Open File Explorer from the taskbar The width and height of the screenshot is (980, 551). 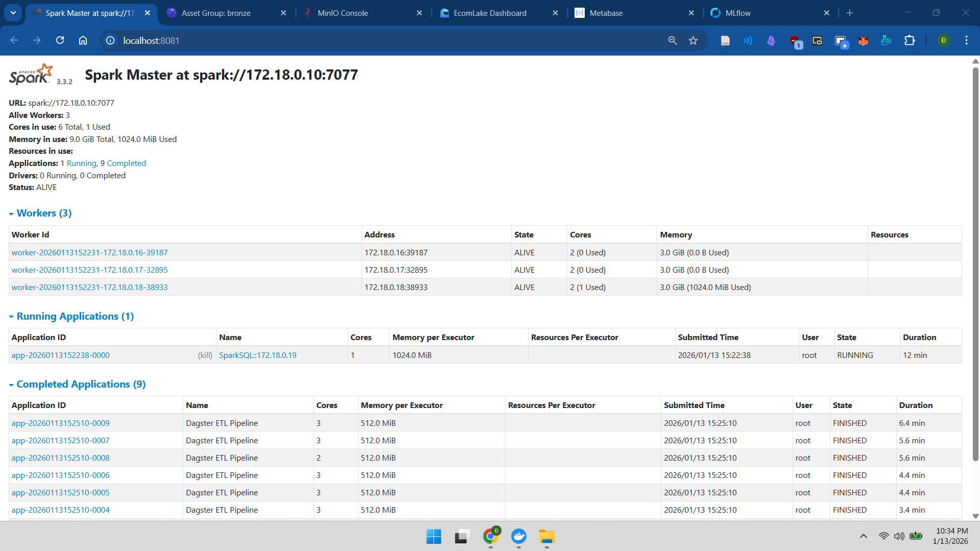[x=546, y=537]
